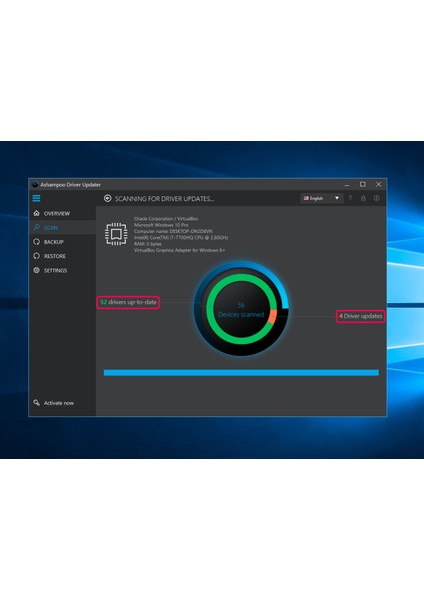Open the English language dropdown
The width and height of the screenshot is (424, 600).
click(321, 198)
